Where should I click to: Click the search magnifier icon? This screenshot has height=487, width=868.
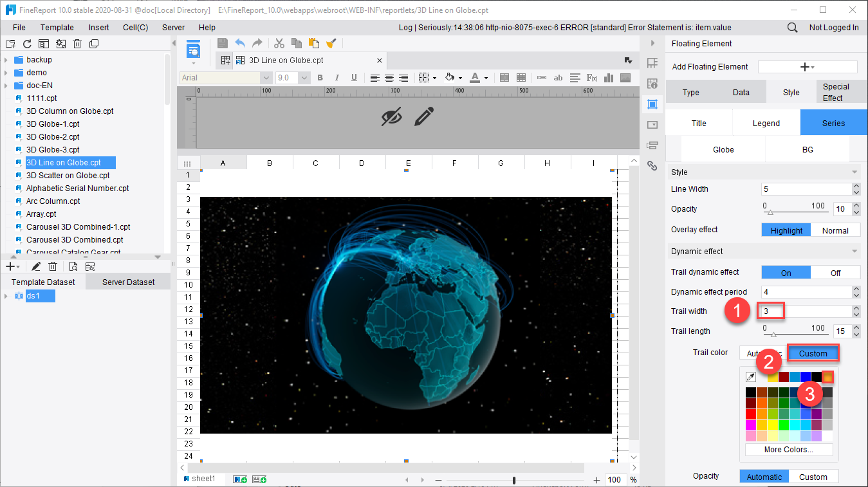(792, 28)
